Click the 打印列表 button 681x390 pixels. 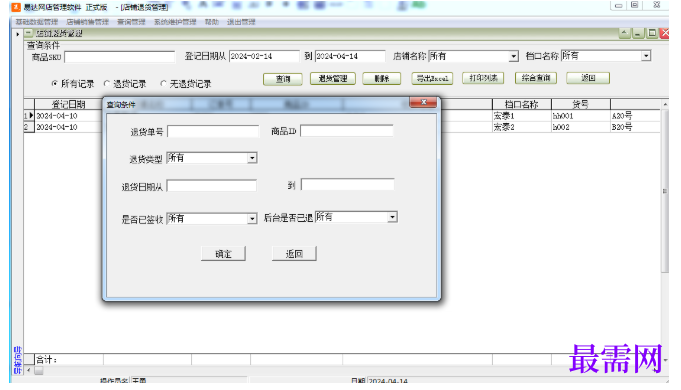(x=483, y=78)
